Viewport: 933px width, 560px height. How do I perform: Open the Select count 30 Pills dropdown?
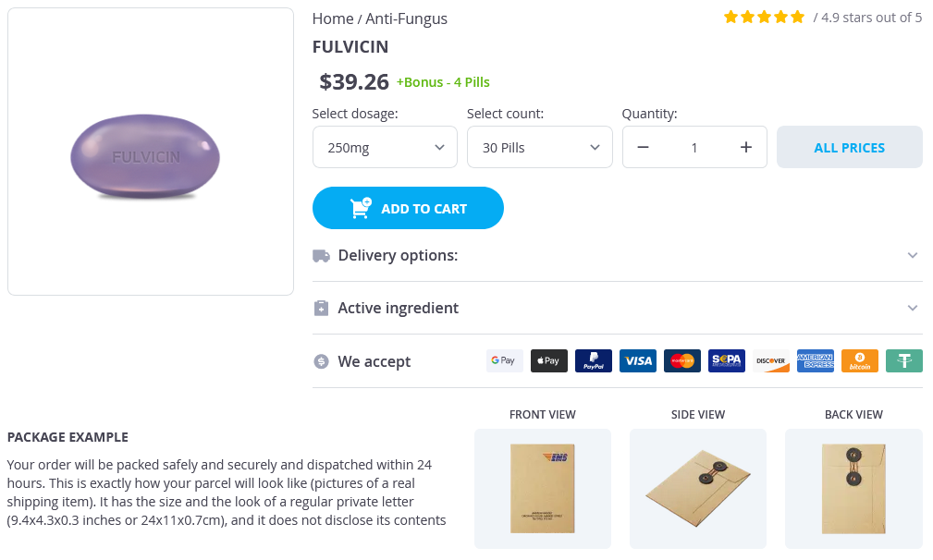540,148
